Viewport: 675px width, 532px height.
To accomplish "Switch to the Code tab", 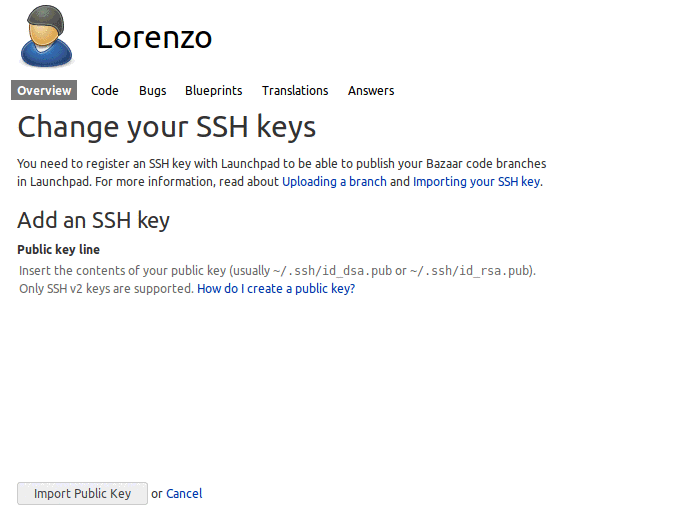I will (105, 90).
